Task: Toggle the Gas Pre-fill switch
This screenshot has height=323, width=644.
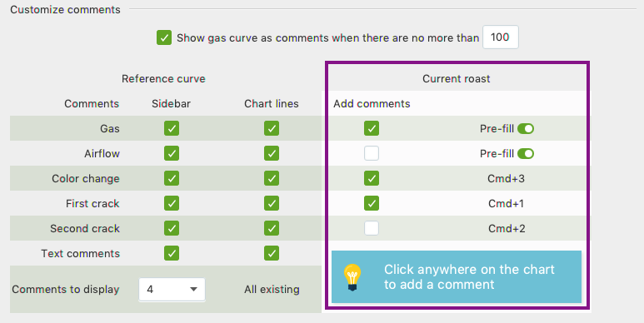Action: [x=526, y=129]
